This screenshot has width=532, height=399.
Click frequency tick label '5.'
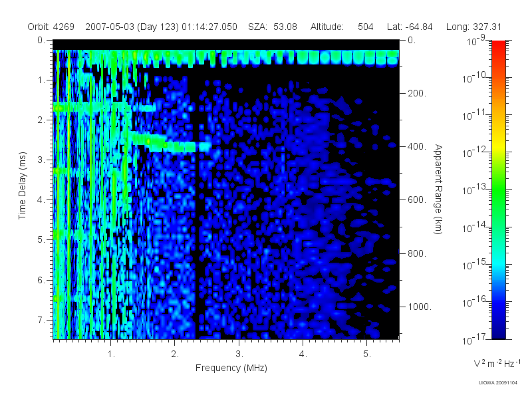click(367, 354)
